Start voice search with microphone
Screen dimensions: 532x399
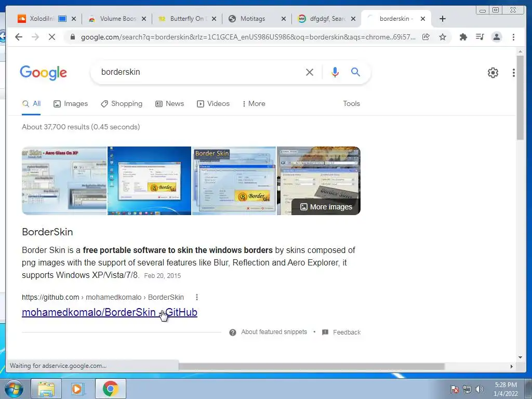tap(335, 72)
